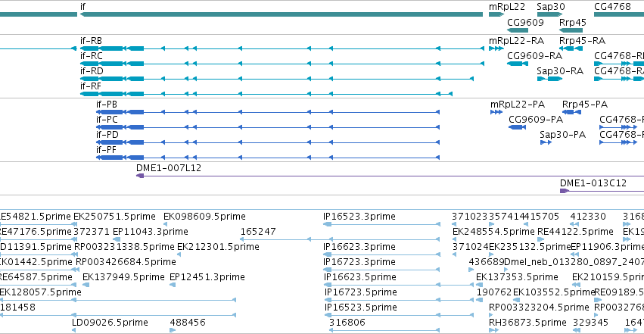The image size is (644, 334).
Task: Click the Rrp45-PA protein label
Action: point(585,105)
